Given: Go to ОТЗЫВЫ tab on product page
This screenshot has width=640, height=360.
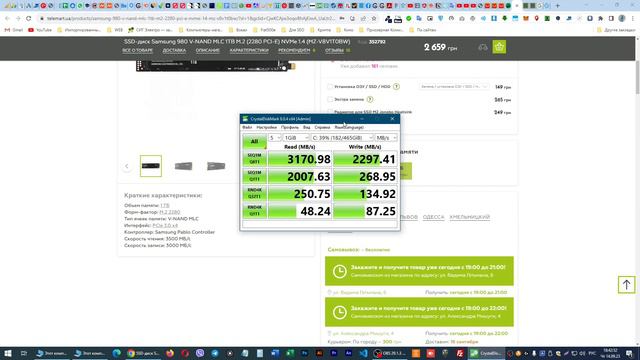Looking at the screenshot, I should [x=335, y=50].
